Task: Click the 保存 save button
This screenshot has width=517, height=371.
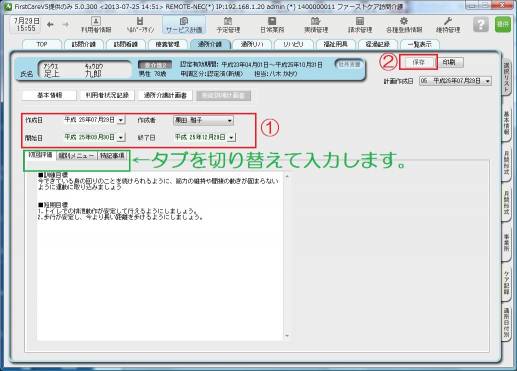Action: point(418,62)
